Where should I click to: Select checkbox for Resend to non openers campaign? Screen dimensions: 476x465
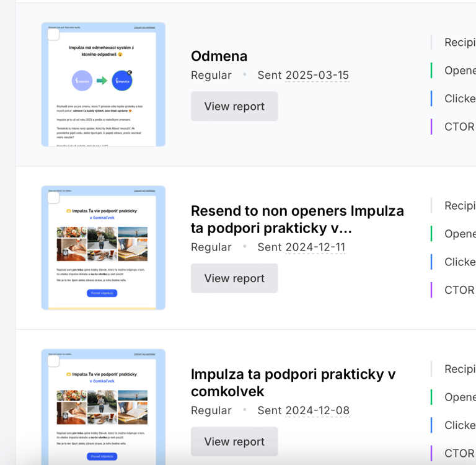point(53,198)
